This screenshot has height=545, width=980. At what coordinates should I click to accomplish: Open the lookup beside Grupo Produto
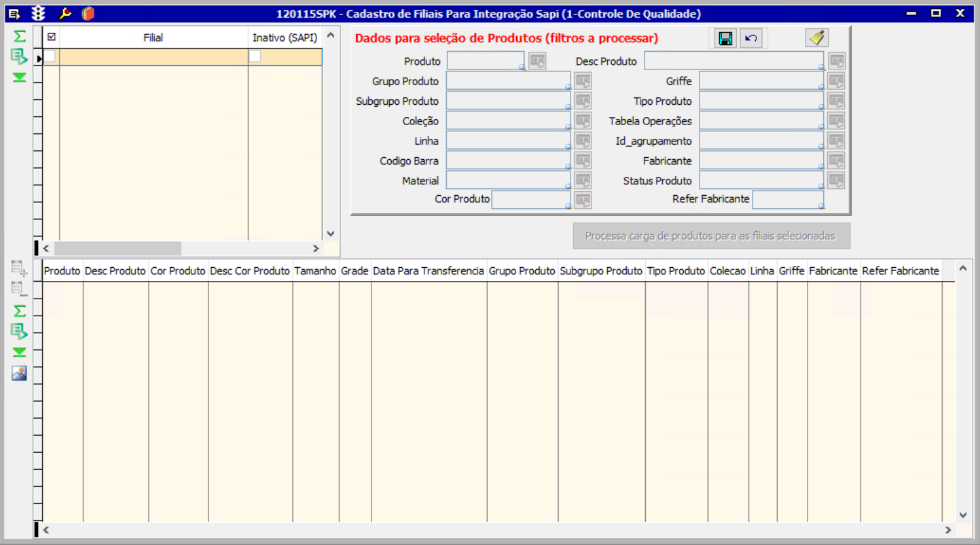(x=583, y=81)
